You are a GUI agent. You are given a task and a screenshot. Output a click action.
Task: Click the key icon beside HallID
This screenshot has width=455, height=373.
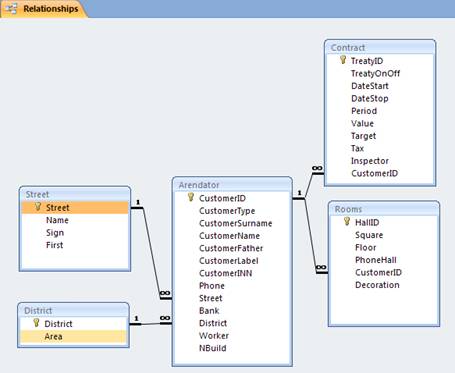(347, 222)
